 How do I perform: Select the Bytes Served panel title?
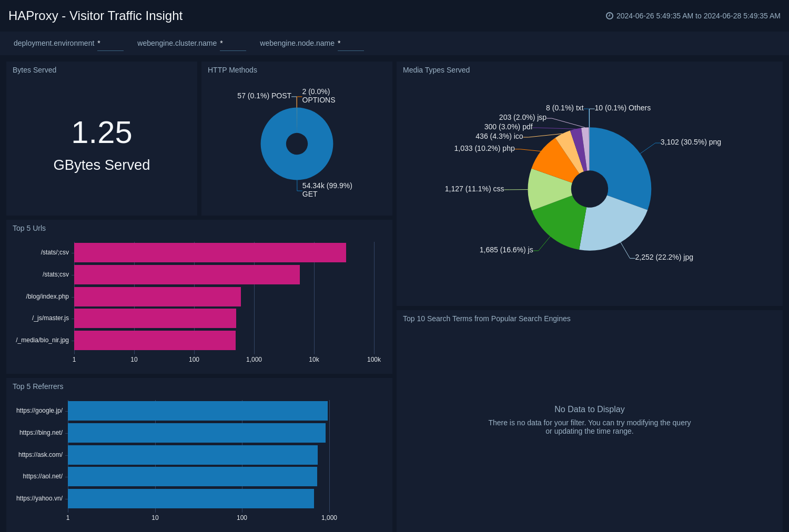34,70
